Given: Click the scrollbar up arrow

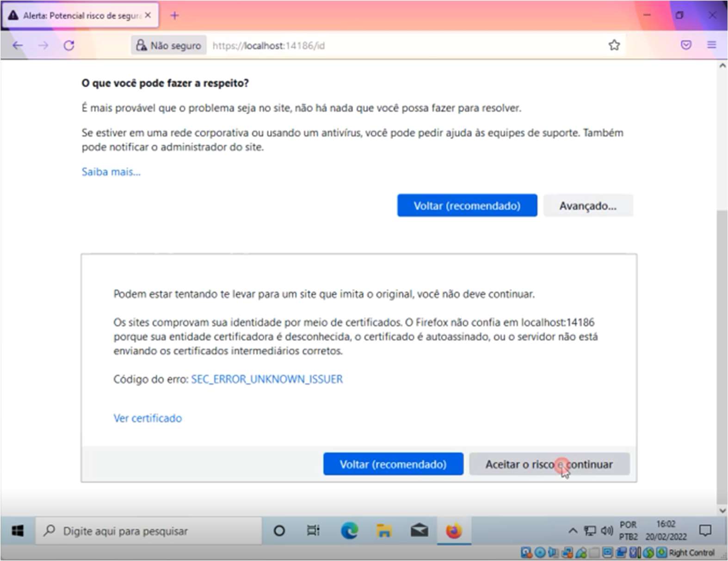Looking at the screenshot, I should pos(722,66).
